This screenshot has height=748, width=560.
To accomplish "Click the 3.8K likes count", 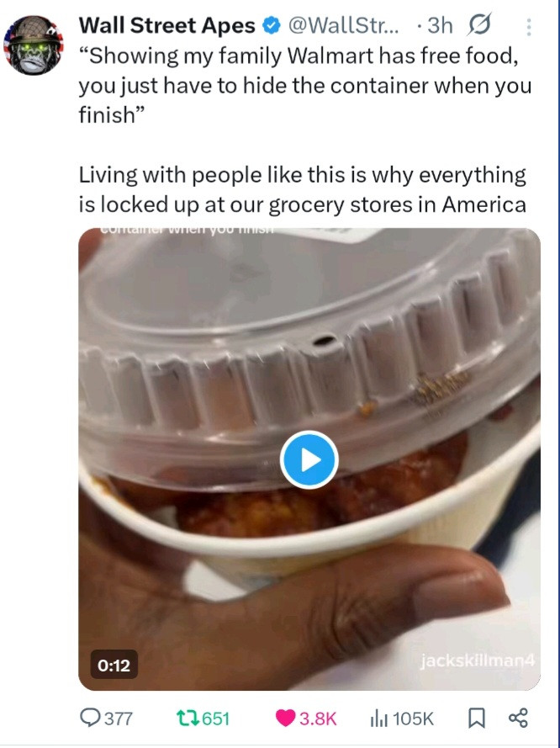I will [x=318, y=719].
